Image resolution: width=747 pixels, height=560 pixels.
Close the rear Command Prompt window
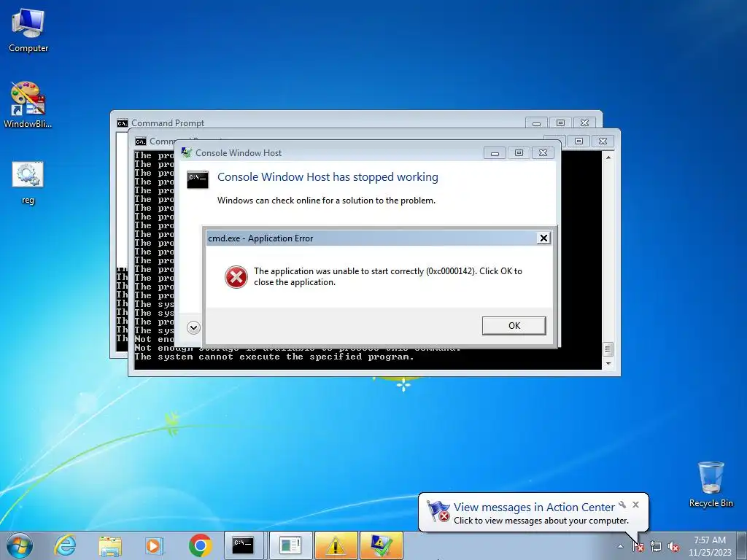pos(584,122)
